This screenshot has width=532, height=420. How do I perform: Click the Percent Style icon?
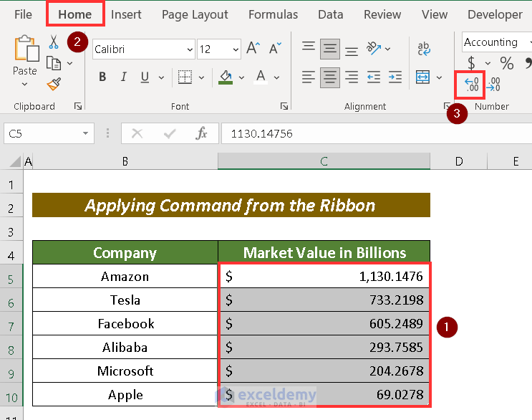(506, 63)
